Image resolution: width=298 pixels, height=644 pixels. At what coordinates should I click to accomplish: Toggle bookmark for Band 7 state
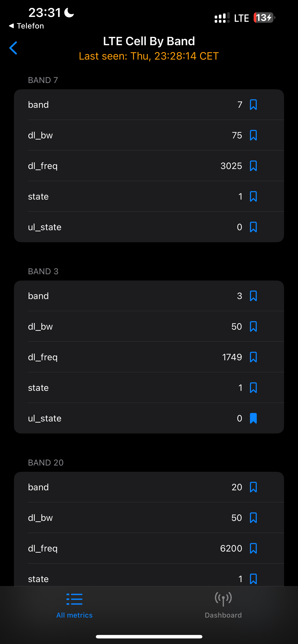(253, 197)
